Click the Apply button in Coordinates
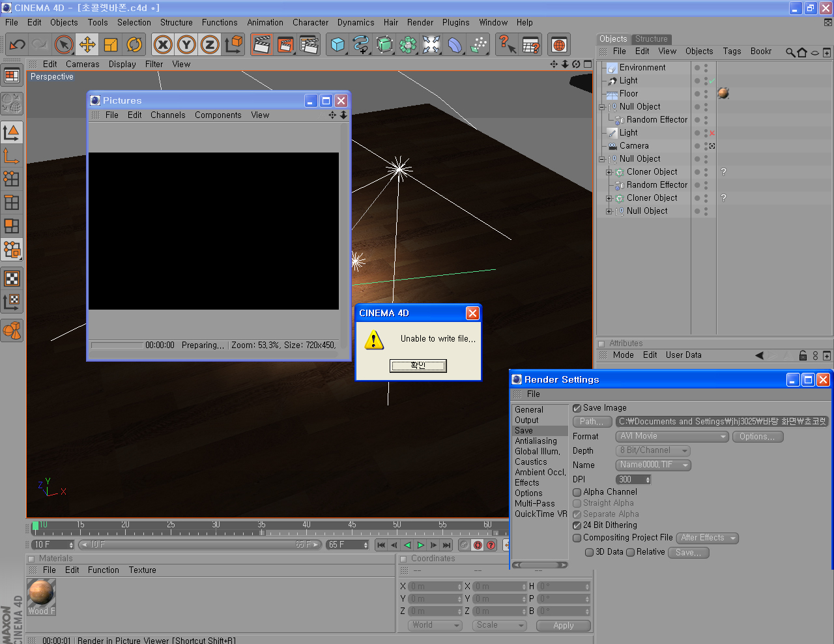The width and height of the screenshot is (834, 644). coord(564,626)
